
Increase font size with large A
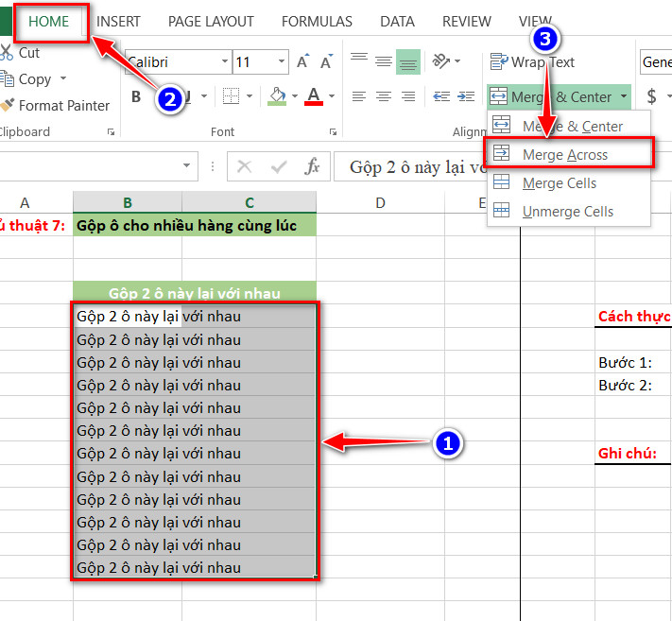(x=303, y=61)
